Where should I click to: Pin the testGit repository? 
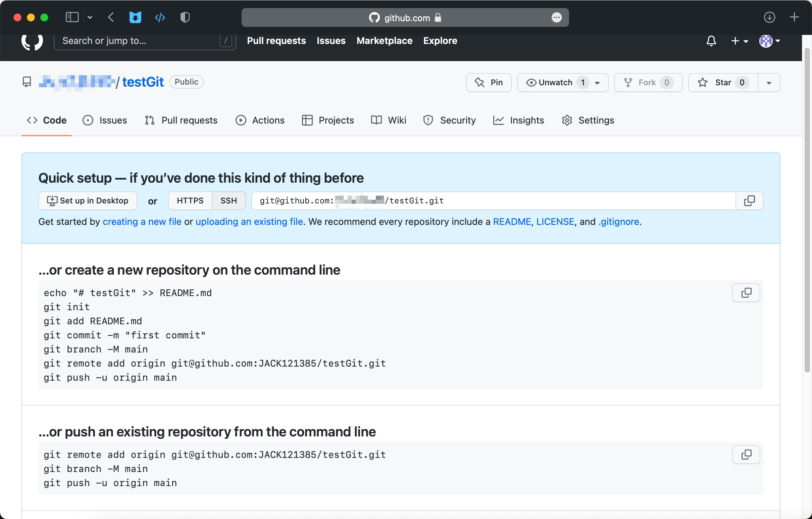488,82
